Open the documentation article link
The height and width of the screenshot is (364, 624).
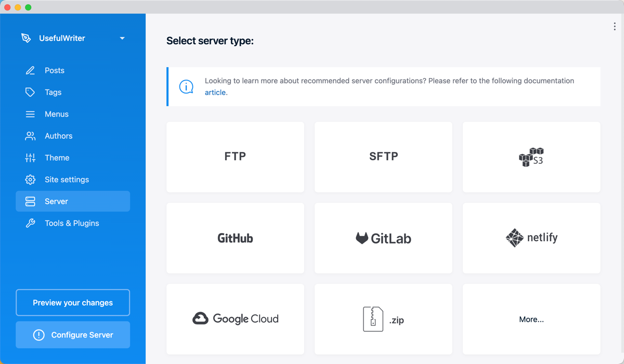tap(215, 93)
